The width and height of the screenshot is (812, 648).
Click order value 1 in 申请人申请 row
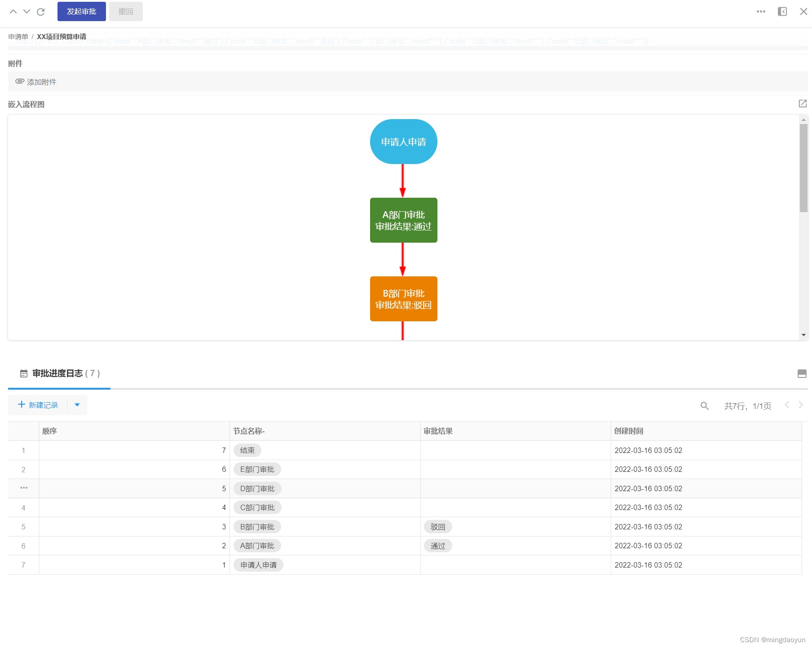click(x=224, y=565)
